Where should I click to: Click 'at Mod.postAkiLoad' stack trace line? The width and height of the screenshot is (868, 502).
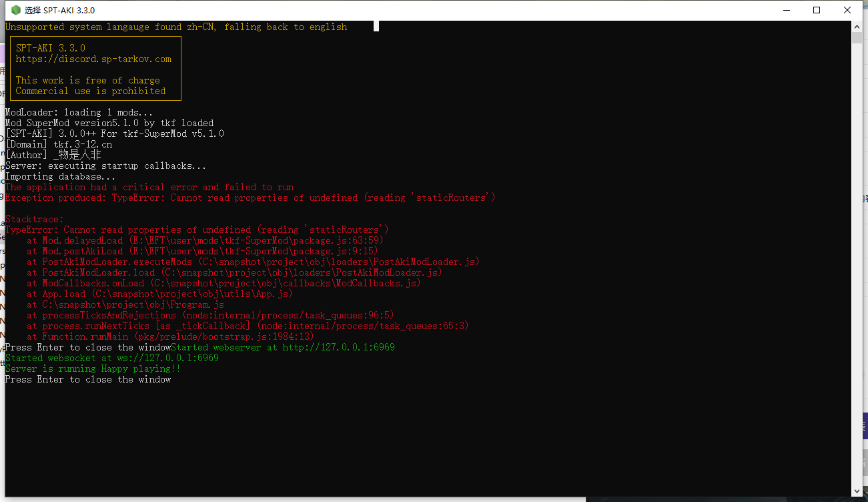[x=203, y=251]
